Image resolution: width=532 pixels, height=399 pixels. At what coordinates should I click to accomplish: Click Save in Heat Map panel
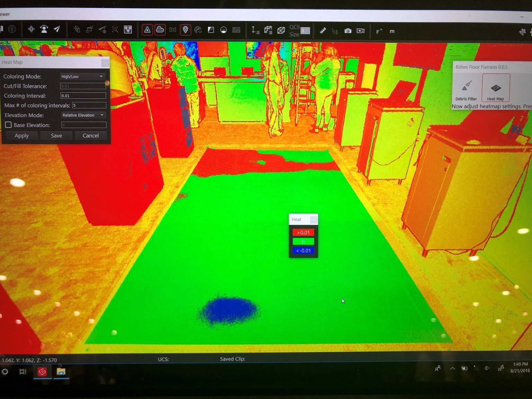click(x=57, y=136)
